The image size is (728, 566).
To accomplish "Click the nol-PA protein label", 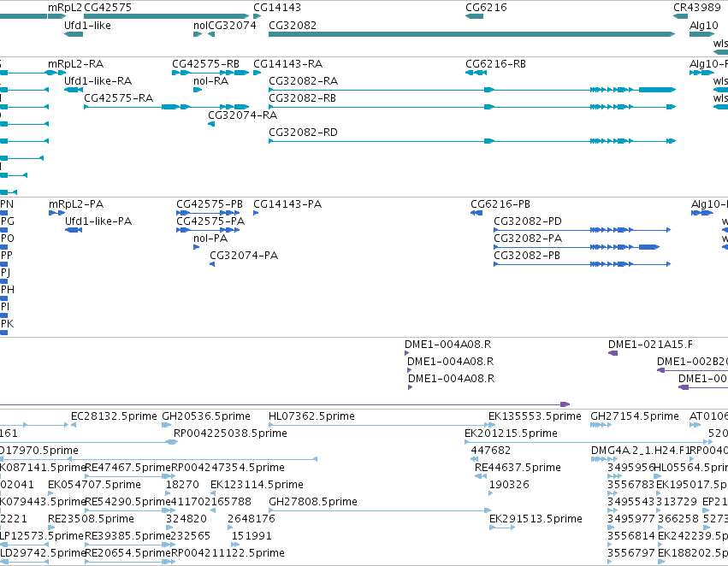I will tap(210, 239).
